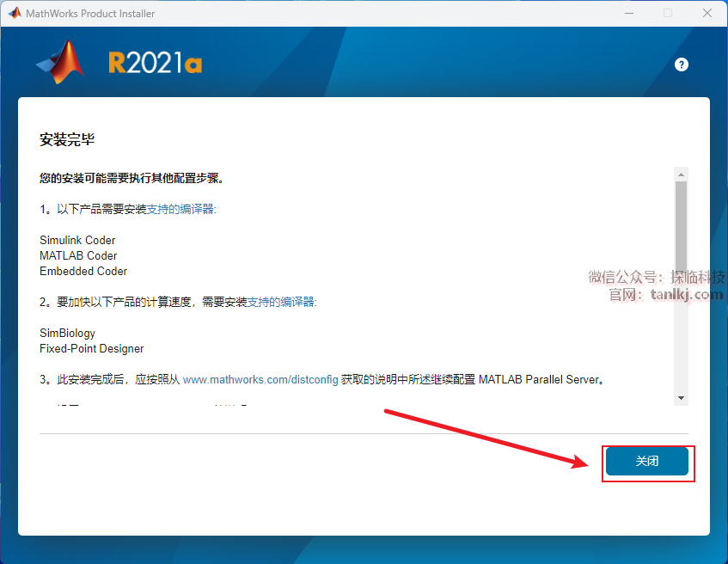Click the 关闭 button to finish installation
The image size is (728, 564).
(646, 461)
